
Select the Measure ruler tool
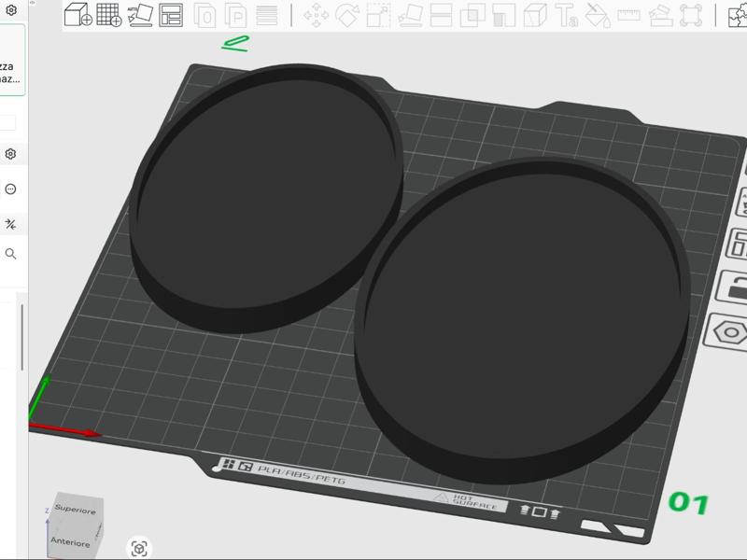click(628, 15)
